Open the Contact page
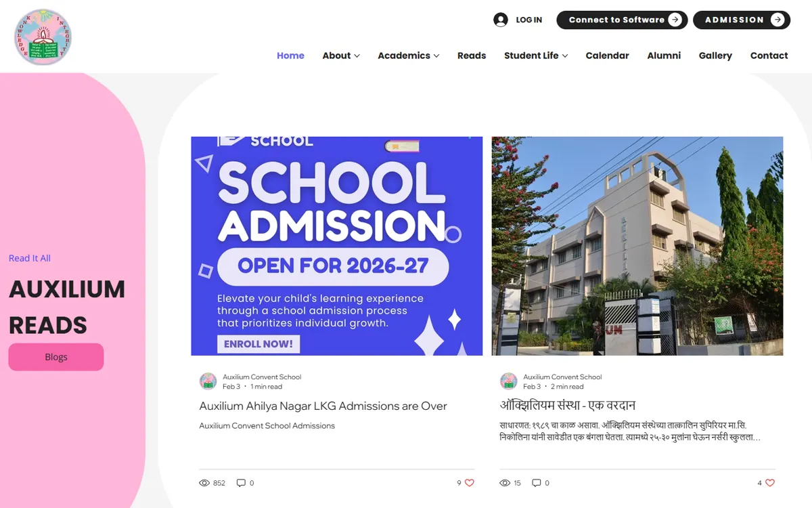This screenshot has height=508, width=812. pyautogui.click(x=769, y=56)
